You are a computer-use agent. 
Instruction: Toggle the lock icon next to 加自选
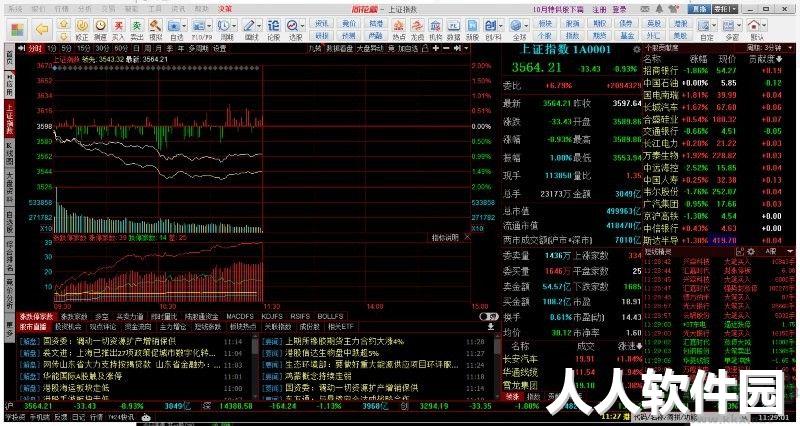coord(425,48)
